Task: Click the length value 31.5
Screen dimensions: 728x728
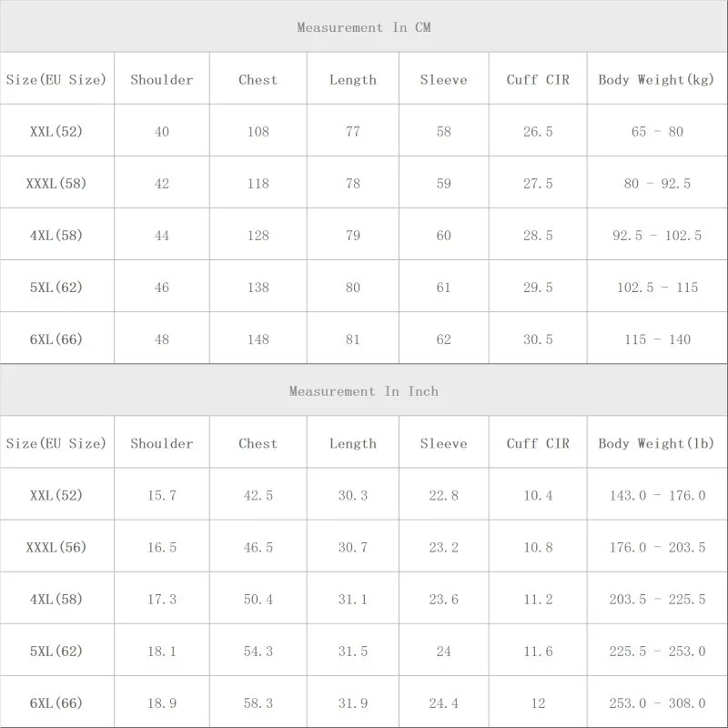Action: tap(352, 652)
